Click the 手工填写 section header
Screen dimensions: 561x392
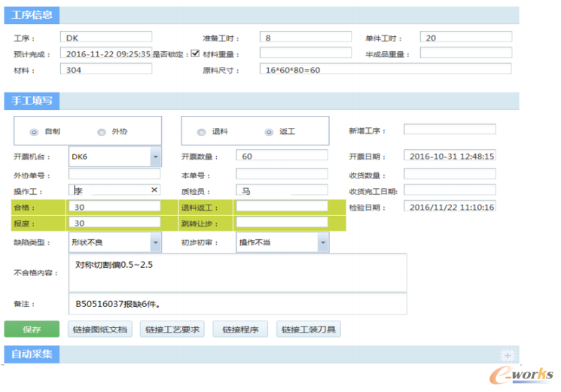(x=32, y=101)
